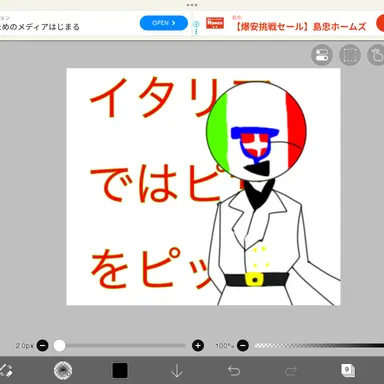
Task: Open the stabilizer toggle tool button
Action: (x=322, y=55)
